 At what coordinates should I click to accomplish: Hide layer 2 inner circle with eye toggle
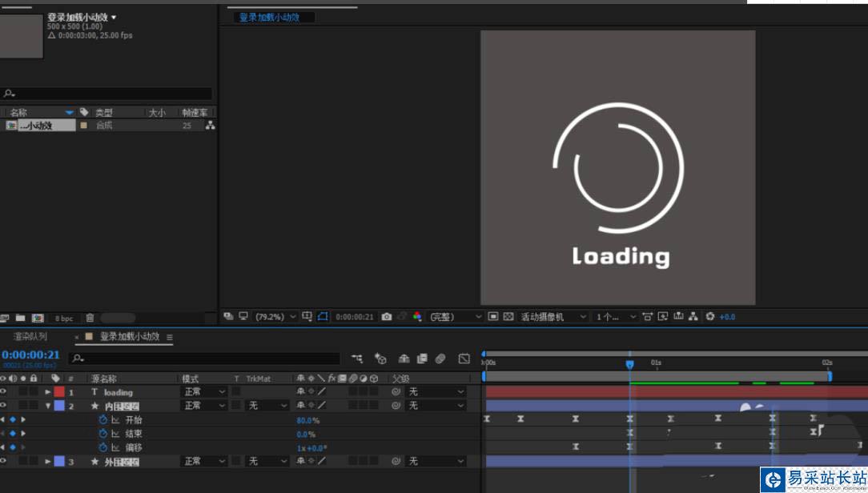pyautogui.click(x=3, y=406)
